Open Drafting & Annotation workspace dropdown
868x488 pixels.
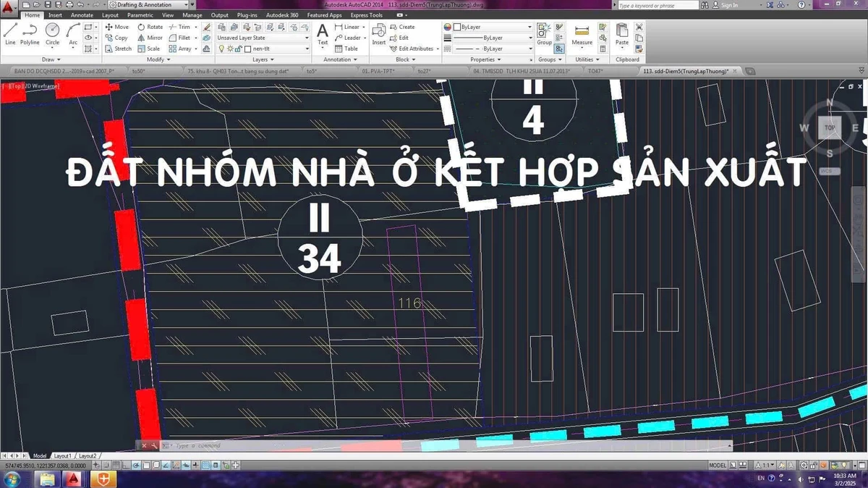[x=147, y=4]
